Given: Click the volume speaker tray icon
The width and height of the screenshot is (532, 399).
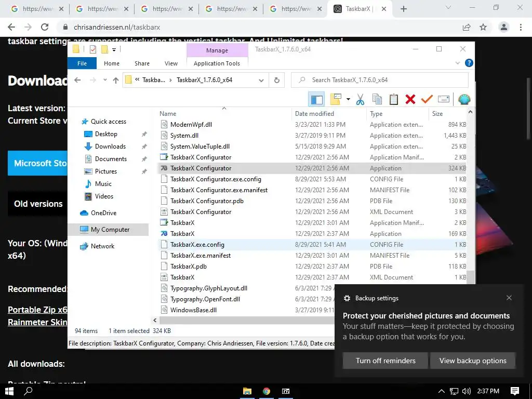Looking at the screenshot, I should point(467,391).
